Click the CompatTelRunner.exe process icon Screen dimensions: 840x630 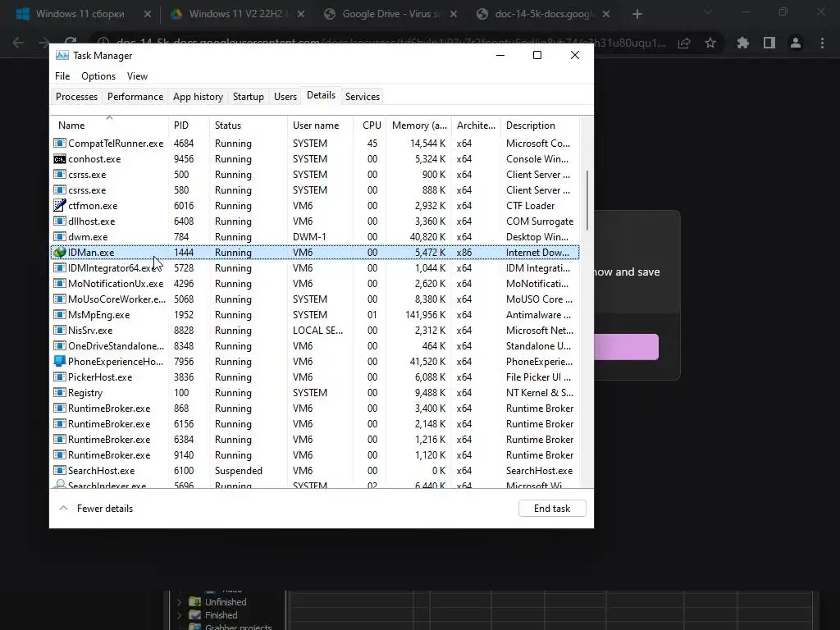click(59, 144)
